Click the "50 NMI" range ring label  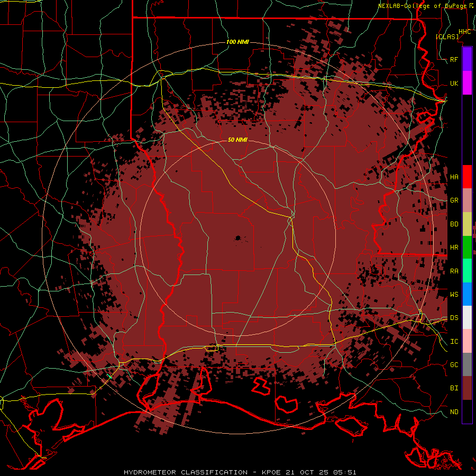tap(237, 140)
